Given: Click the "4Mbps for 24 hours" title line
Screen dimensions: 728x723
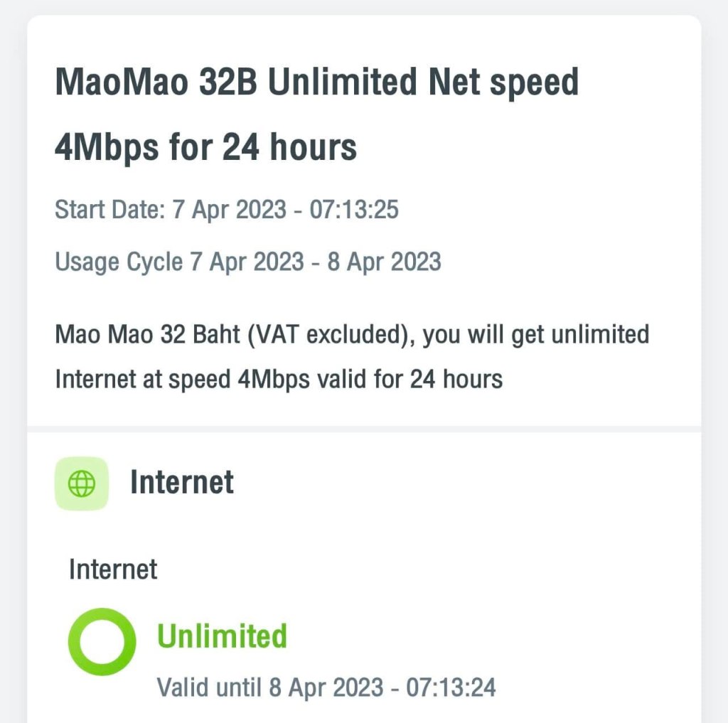Looking at the screenshot, I should 205,147.
